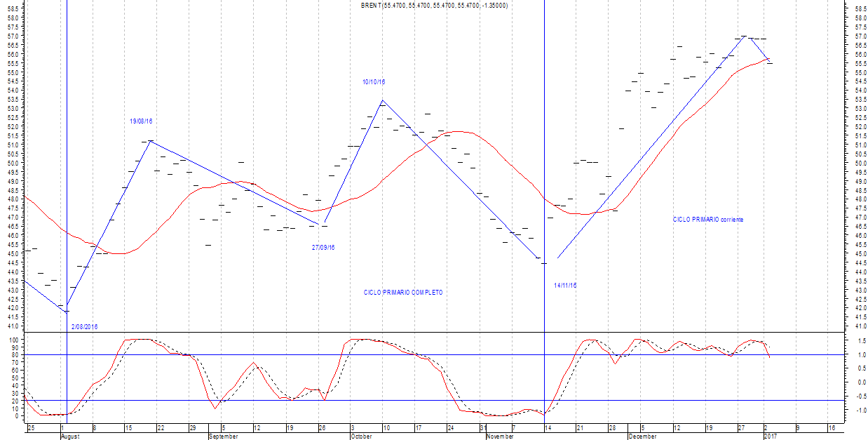Viewport: 868px width, 440px height.
Task: Click the date tick 16 after 2017
Action: click(x=832, y=427)
